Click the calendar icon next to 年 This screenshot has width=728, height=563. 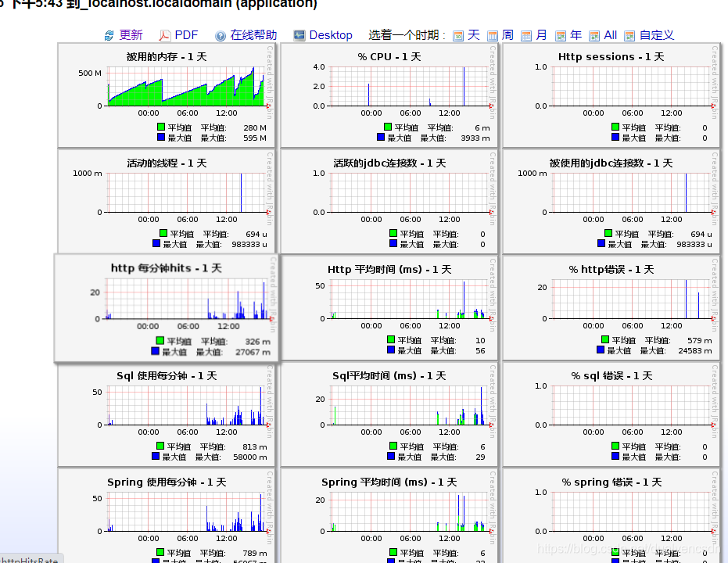tap(562, 34)
